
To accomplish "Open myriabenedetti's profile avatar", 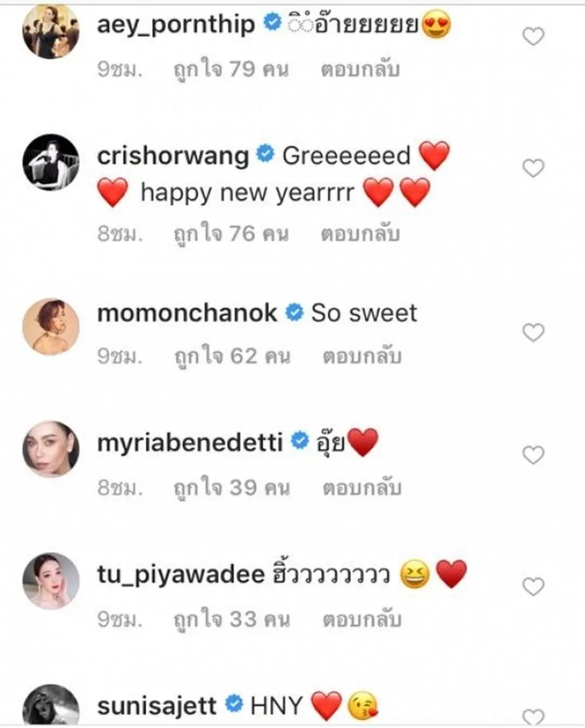I will click(51, 448).
